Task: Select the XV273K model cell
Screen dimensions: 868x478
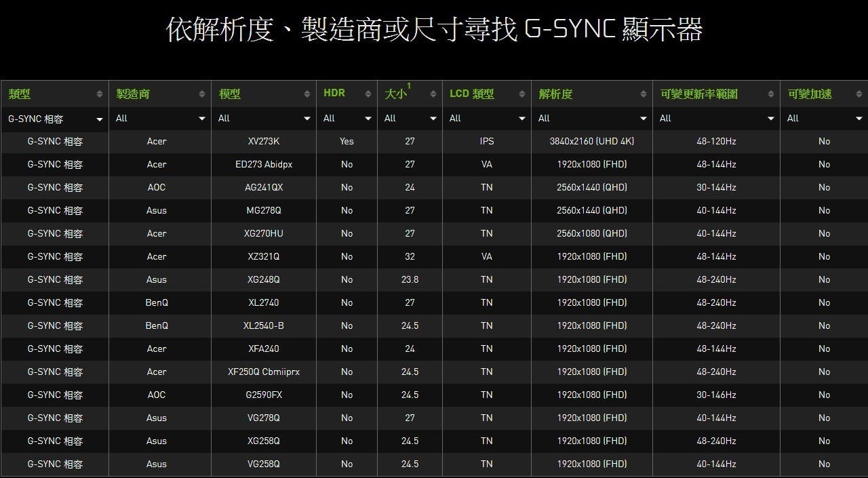Action: pos(263,142)
